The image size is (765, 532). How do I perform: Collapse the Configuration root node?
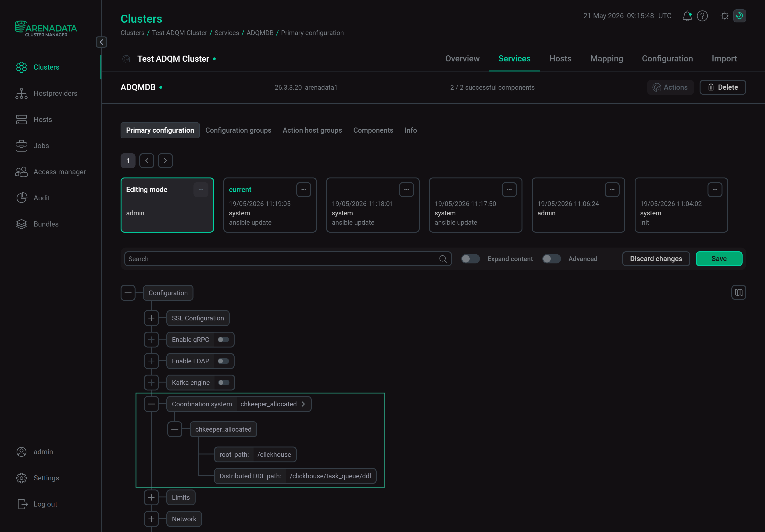pos(128,293)
